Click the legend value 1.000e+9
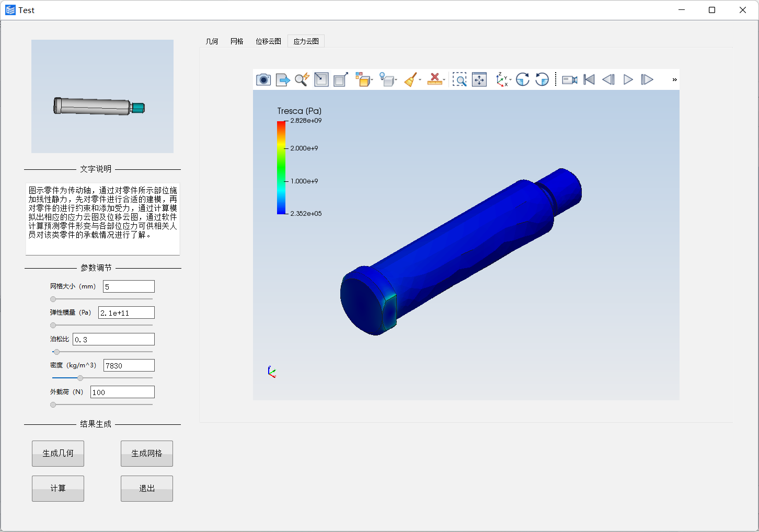 (x=304, y=181)
